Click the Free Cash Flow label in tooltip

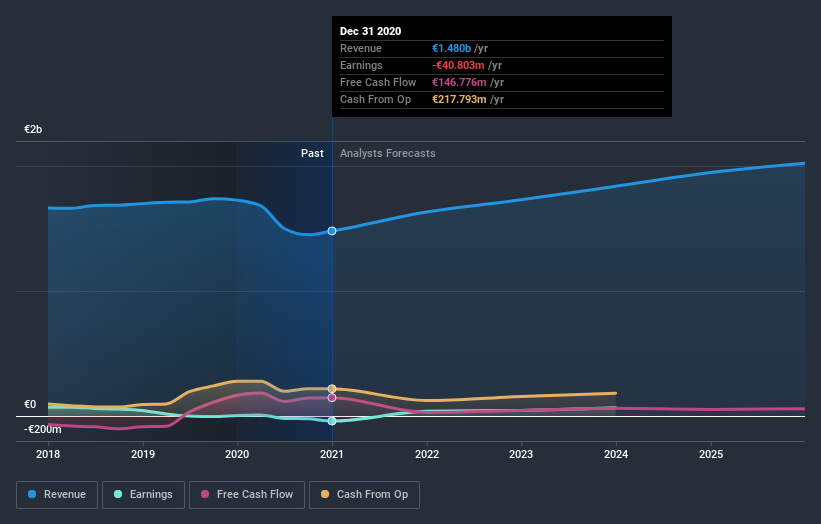pos(378,82)
